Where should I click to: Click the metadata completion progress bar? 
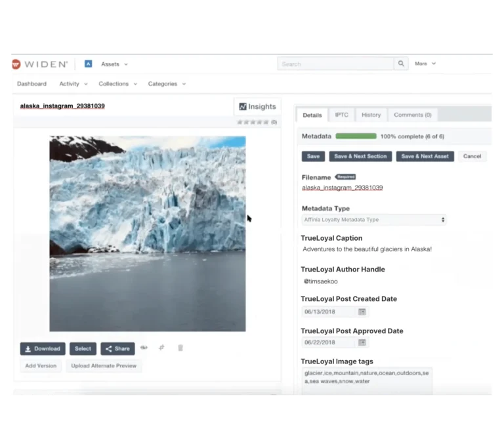(x=356, y=136)
